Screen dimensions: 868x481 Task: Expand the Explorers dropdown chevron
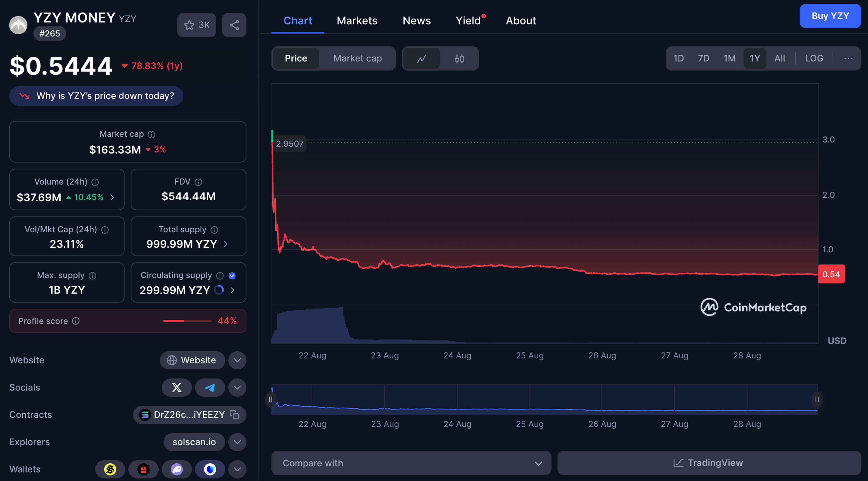(x=237, y=442)
